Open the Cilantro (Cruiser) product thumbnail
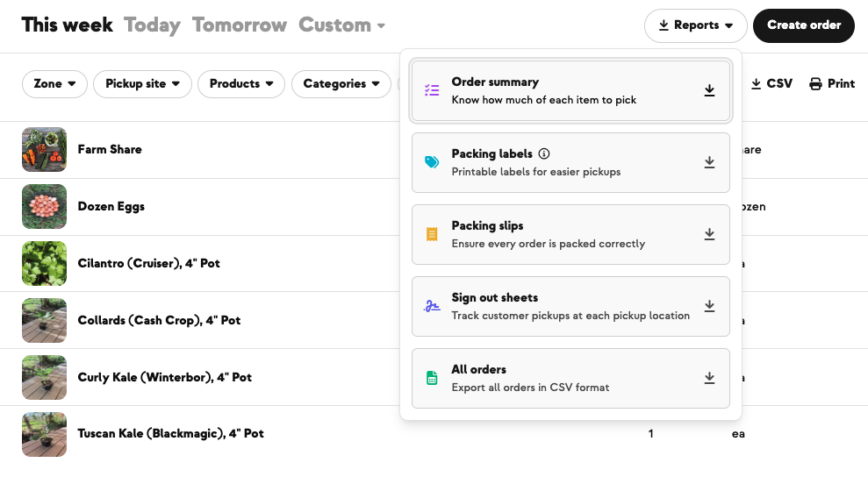This screenshot has width=868, height=484. [44, 263]
